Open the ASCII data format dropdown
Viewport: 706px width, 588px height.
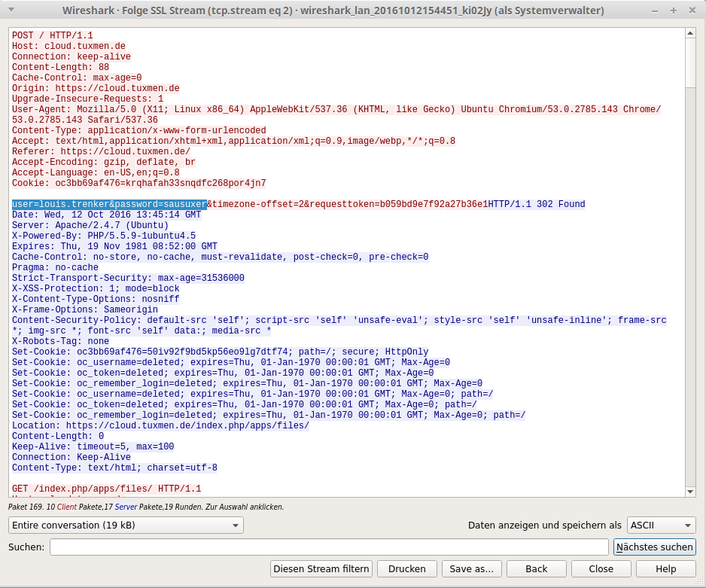[661, 525]
